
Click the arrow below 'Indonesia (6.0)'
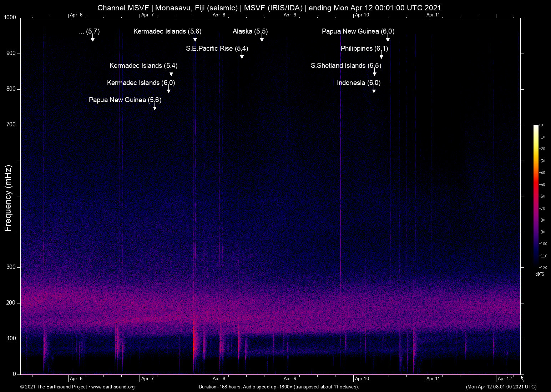point(374,90)
